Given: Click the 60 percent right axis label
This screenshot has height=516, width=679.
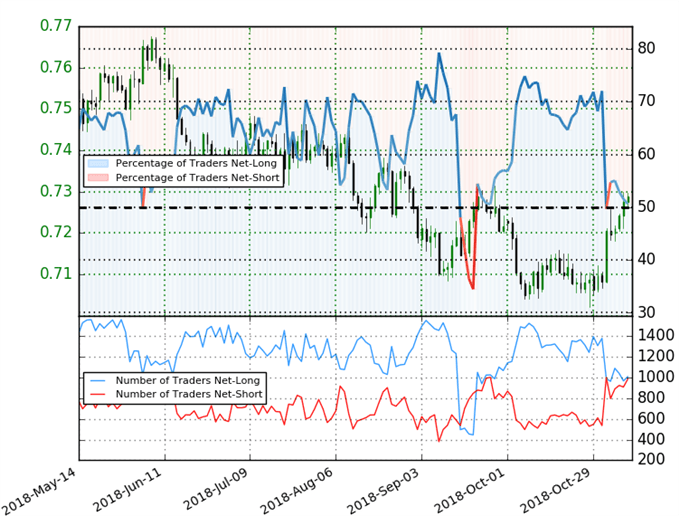Looking at the screenshot, I should click(646, 154).
